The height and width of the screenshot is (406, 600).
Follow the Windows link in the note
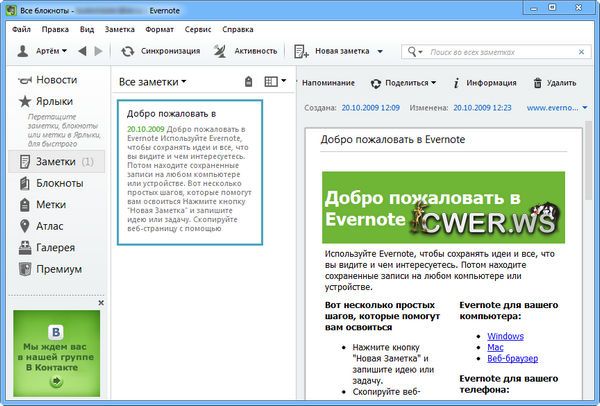click(x=505, y=337)
